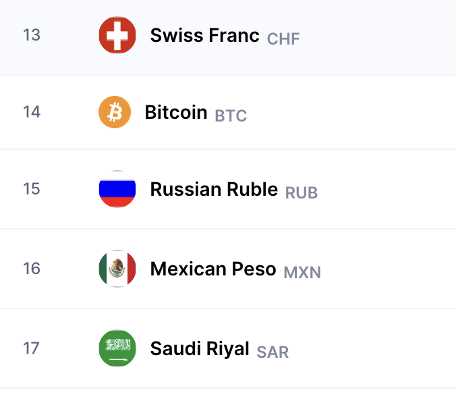Open the Swiss Franc currency page
The width and height of the screenshot is (456, 402).
(x=205, y=35)
